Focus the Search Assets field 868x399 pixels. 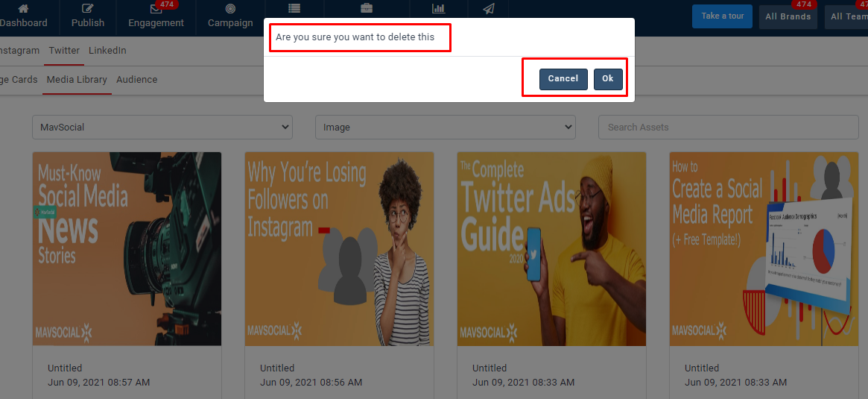point(728,128)
